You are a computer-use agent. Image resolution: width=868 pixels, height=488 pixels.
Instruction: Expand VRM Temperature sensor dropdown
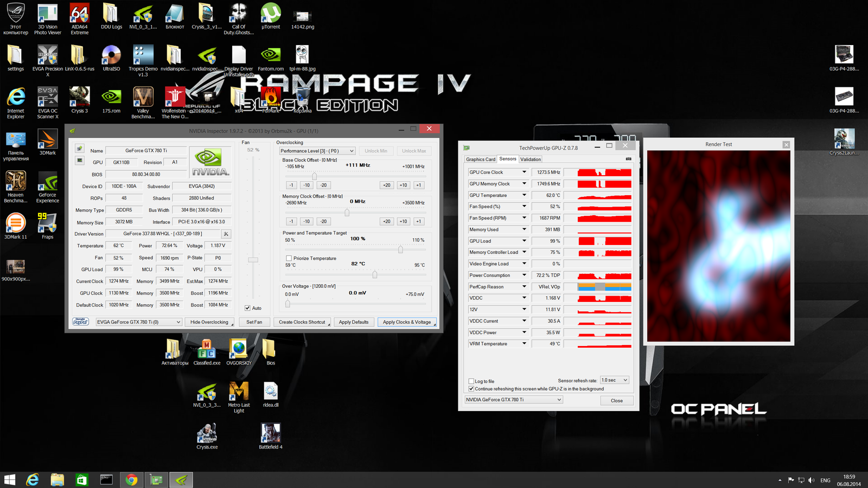[524, 343]
